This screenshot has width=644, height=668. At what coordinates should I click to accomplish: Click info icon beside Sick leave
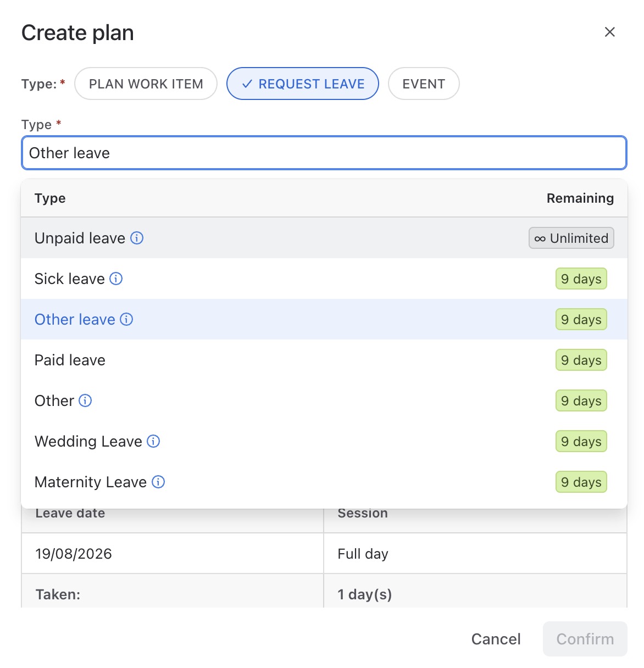(x=116, y=279)
